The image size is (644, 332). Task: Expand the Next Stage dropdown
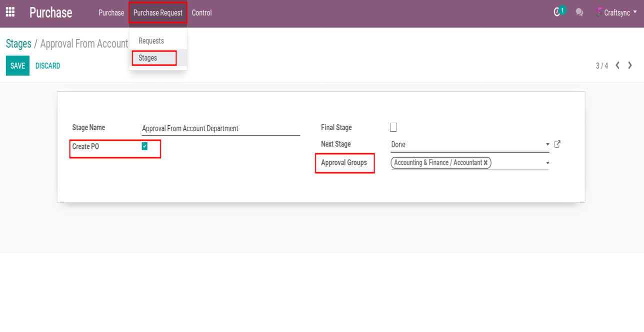pyautogui.click(x=547, y=145)
